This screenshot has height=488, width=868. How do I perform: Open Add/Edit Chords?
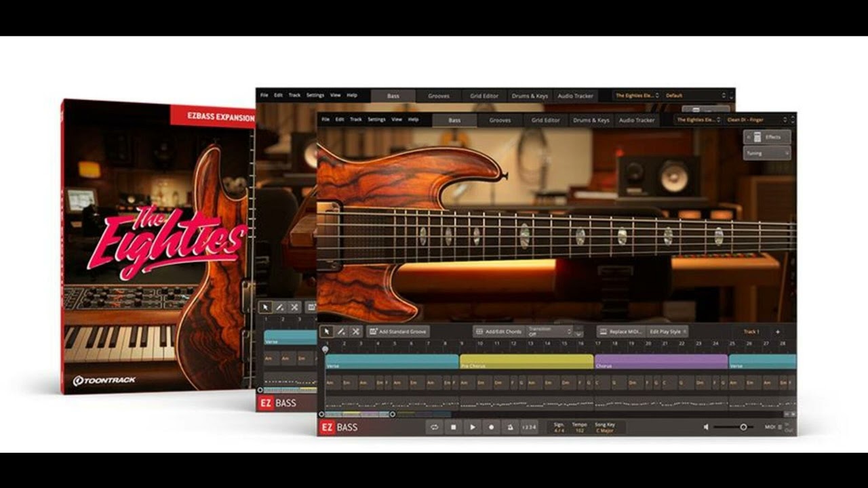498,331
